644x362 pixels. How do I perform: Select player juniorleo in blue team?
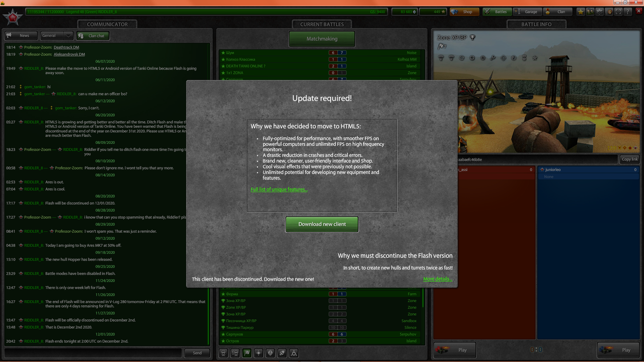[588, 170]
